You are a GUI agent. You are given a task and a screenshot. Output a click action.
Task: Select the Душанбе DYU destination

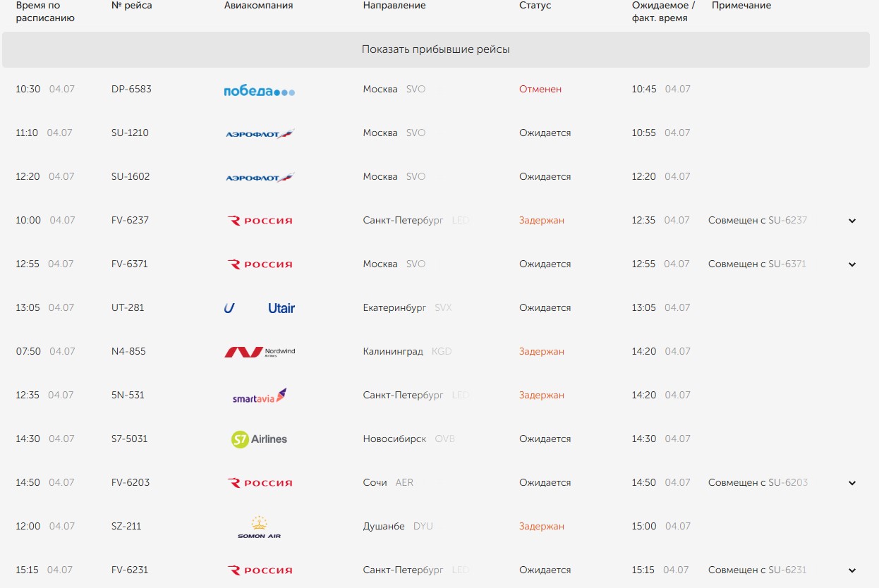pos(398,526)
